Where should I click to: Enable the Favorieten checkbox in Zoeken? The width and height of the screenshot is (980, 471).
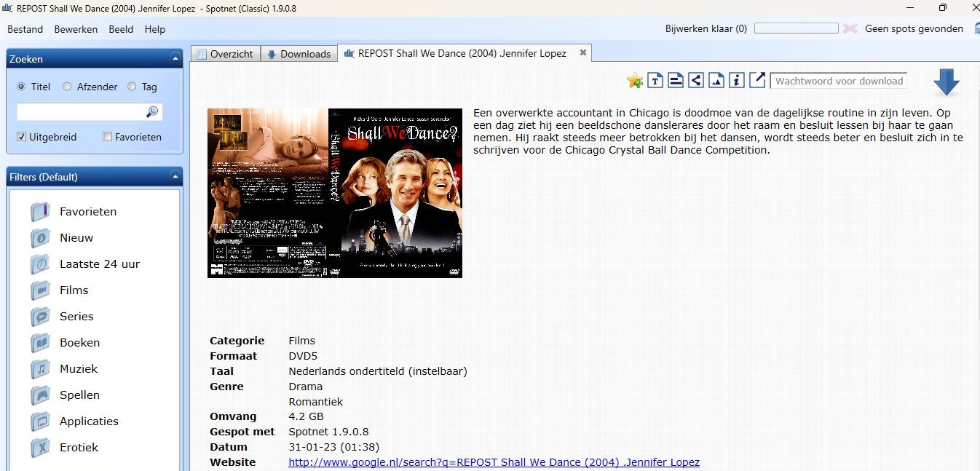pos(108,137)
